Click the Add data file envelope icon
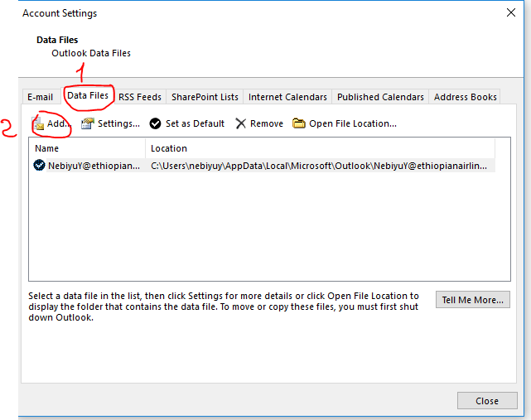531x420 pixels. [x=38, y=123]
